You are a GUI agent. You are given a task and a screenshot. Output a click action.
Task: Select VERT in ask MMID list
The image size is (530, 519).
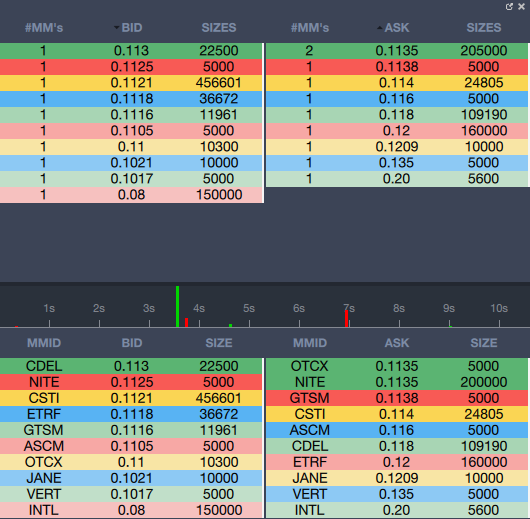pyautogui.click(x=310, y=494)
